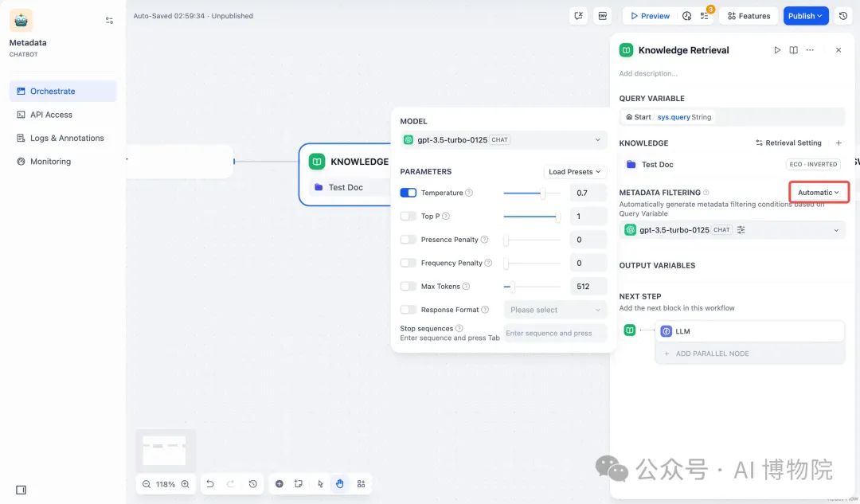The width and height of the screenshot is (860, 504).
Task: Click the ENV environment variables icon
Action: [x=602, y=16]
